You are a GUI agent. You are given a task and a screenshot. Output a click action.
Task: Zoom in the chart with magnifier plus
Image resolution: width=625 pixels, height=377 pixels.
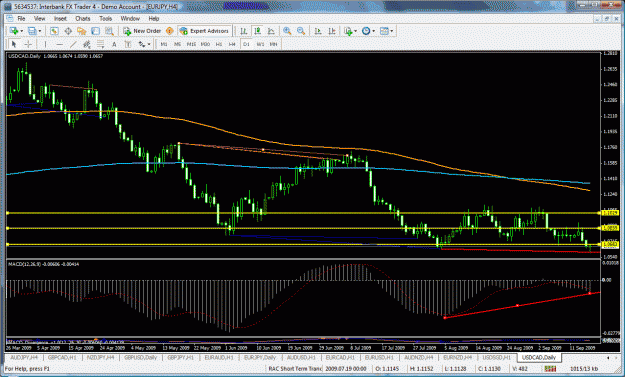click(287, 31)
